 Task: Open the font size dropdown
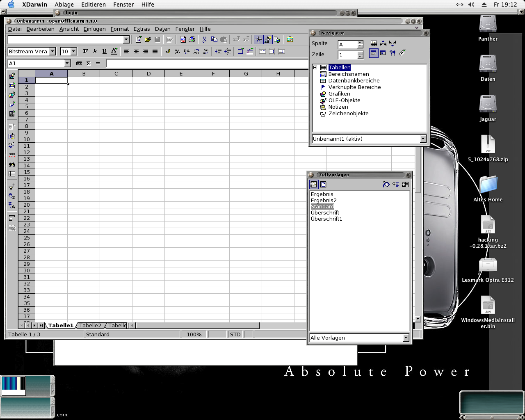(74, 52)
